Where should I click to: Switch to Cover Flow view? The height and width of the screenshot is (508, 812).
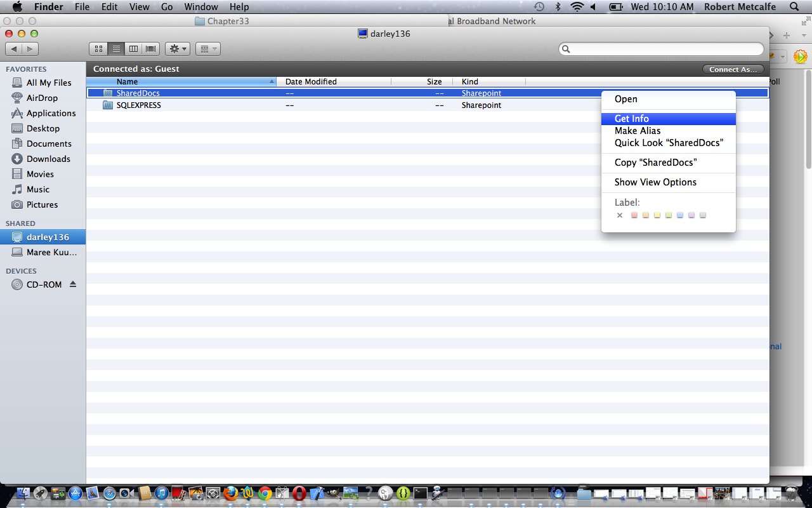[151, 49]
